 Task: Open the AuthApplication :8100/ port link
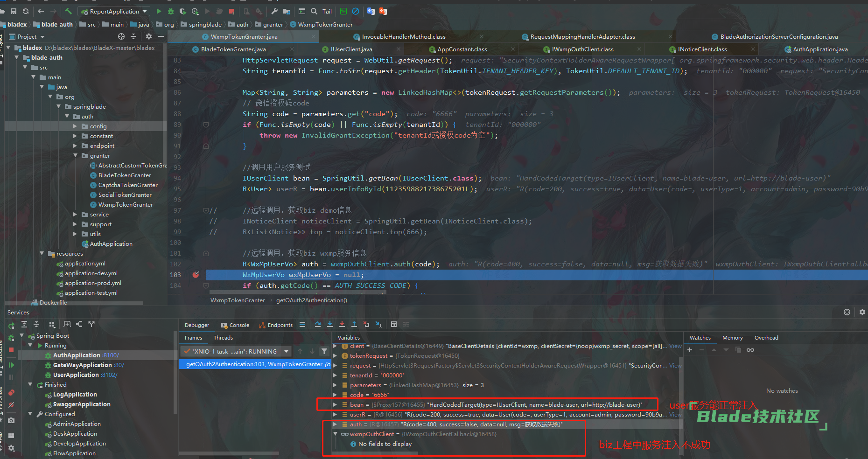point(110,355)
